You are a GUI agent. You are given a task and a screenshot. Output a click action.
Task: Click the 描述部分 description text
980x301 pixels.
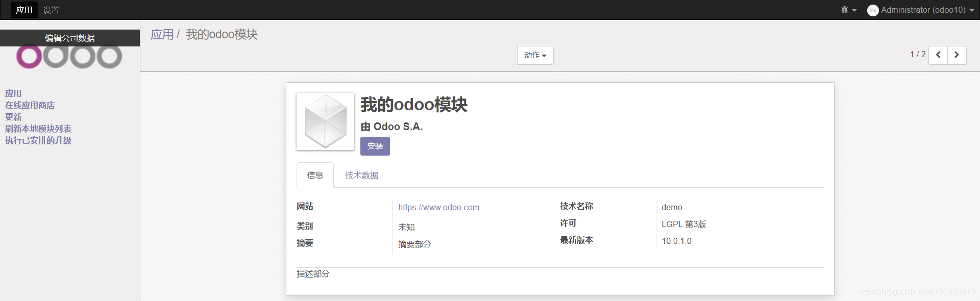(313, 274)
